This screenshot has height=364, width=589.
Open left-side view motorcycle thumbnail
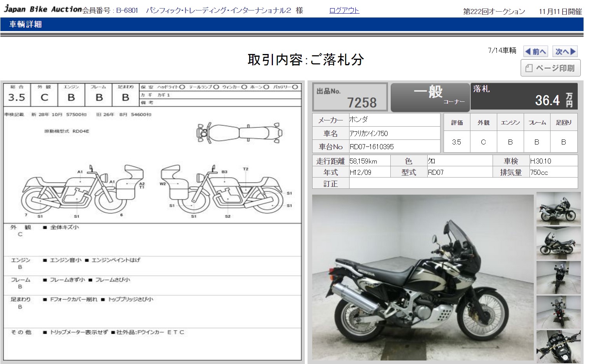558,243
